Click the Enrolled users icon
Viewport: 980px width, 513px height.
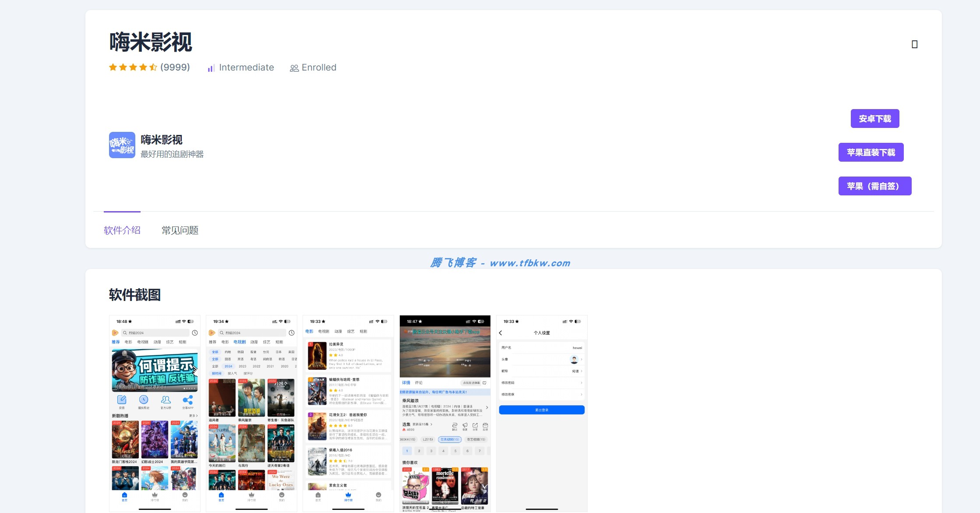click(x=294, y=68)
